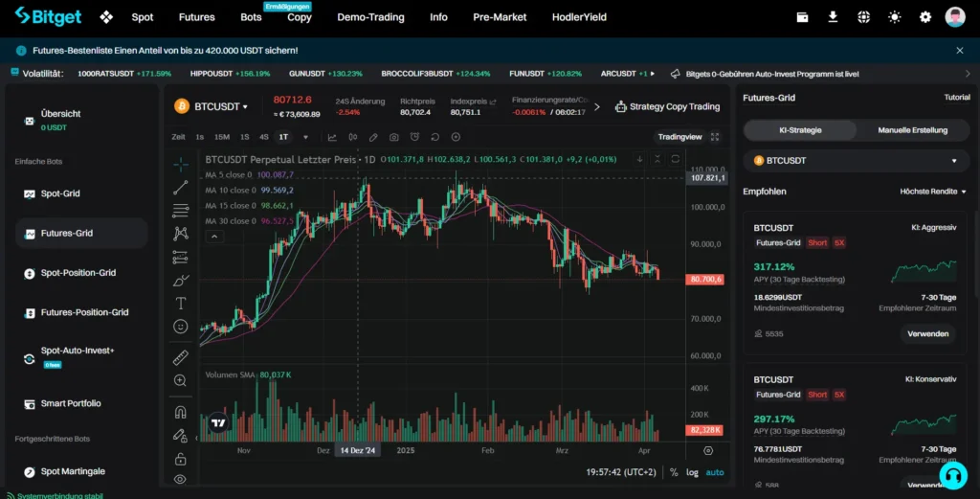The width and height of the screenshot is (980, 499).
Task: Select the ruler measure tool
Action: coord(181,357)
